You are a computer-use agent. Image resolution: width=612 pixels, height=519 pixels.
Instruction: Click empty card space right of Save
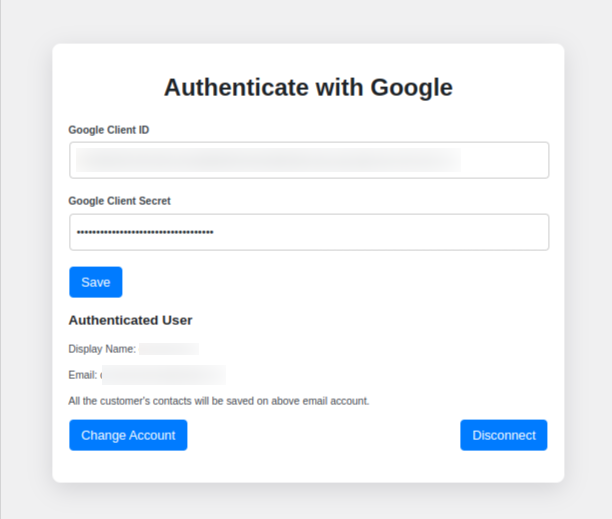tap(330, 282)
